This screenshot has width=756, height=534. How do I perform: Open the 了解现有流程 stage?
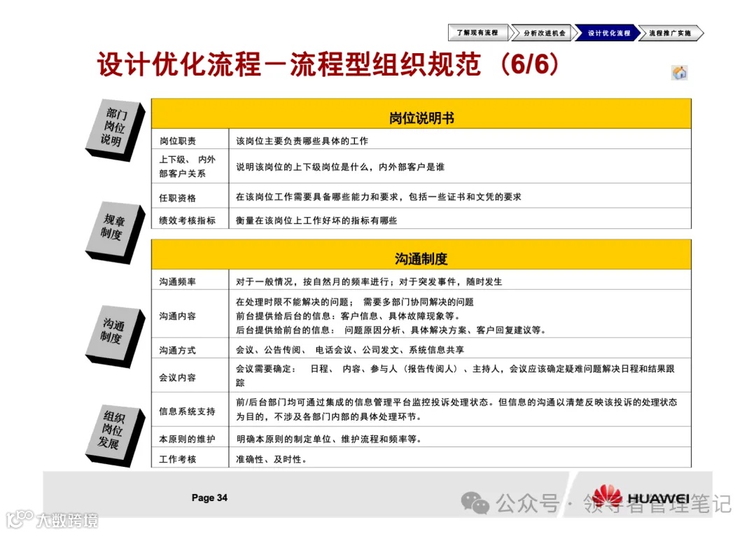[477, 32]
